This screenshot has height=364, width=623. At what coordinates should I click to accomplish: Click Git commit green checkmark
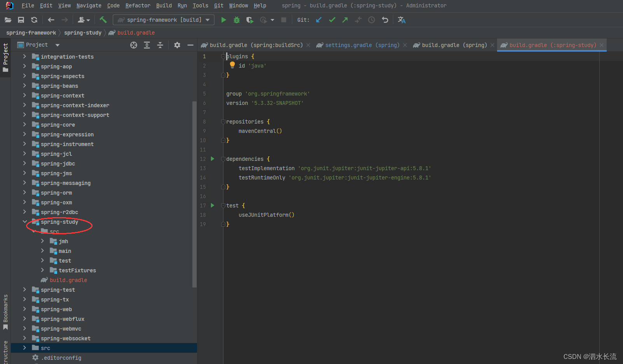pyautogui.click(x=332, y=20)
